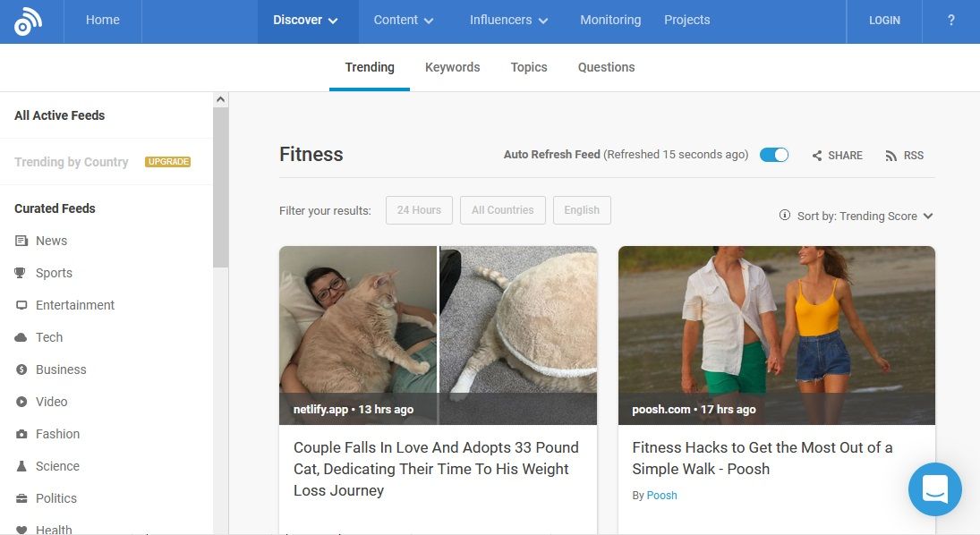Open the chat support bubble
This screenshot has height=535, width=980.
[x=934, y=488]
